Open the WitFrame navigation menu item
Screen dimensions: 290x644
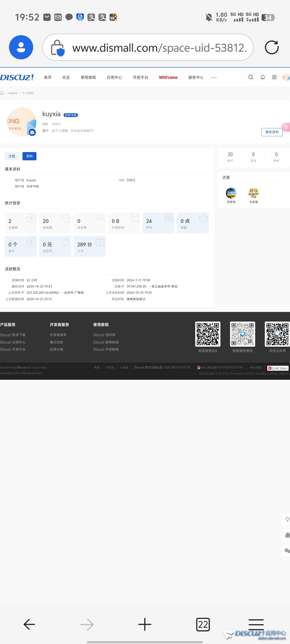click(168, 78)
